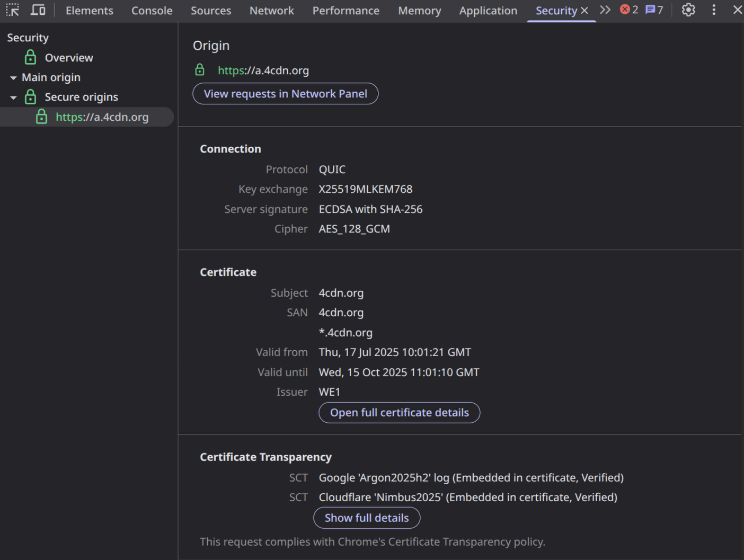The width and height of the screenshot is (744, 560).
Task: Click the blue issues count indicator
Action: [x=654, y=10]
